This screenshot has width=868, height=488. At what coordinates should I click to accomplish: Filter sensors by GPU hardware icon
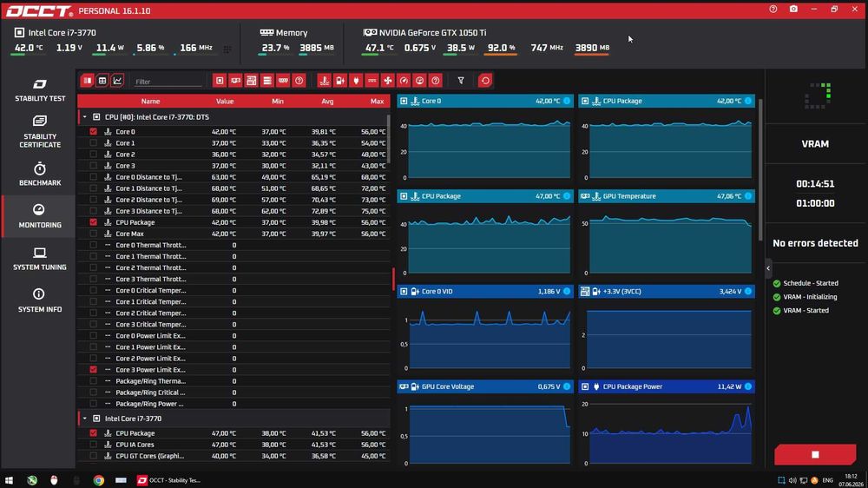[x=236, y=81]
